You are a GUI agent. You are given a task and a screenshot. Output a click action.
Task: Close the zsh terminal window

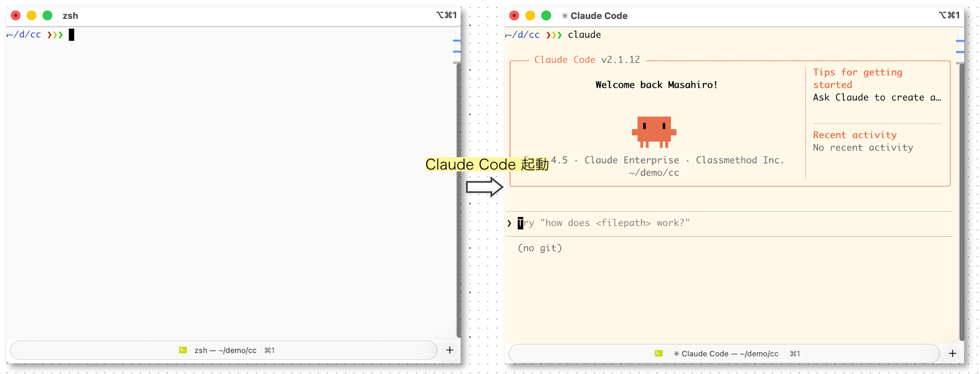[x=16, y=16]
